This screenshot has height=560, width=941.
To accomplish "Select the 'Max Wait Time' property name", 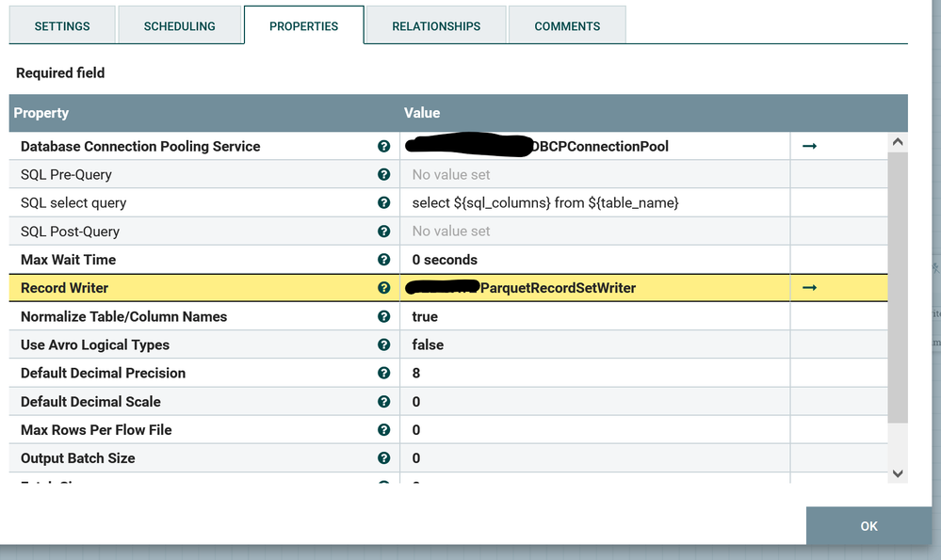I will pyautogui.click(x=68, y=260).
